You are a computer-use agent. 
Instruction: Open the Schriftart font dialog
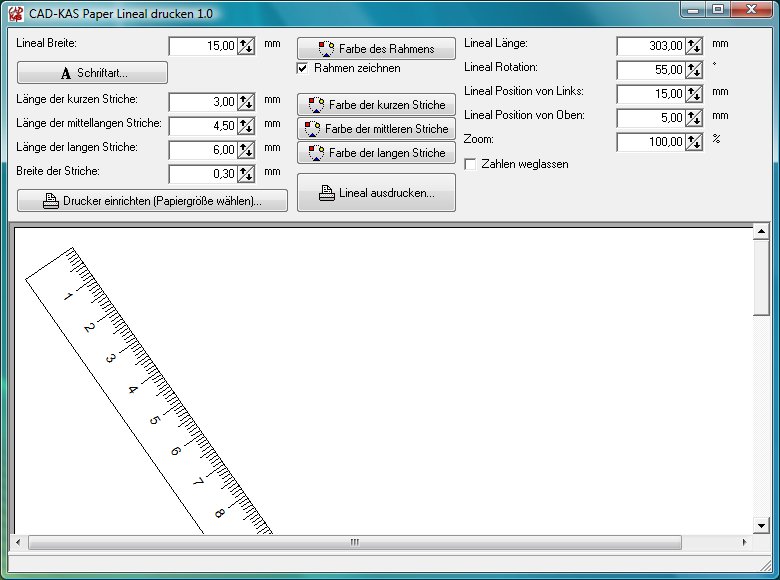93,73
